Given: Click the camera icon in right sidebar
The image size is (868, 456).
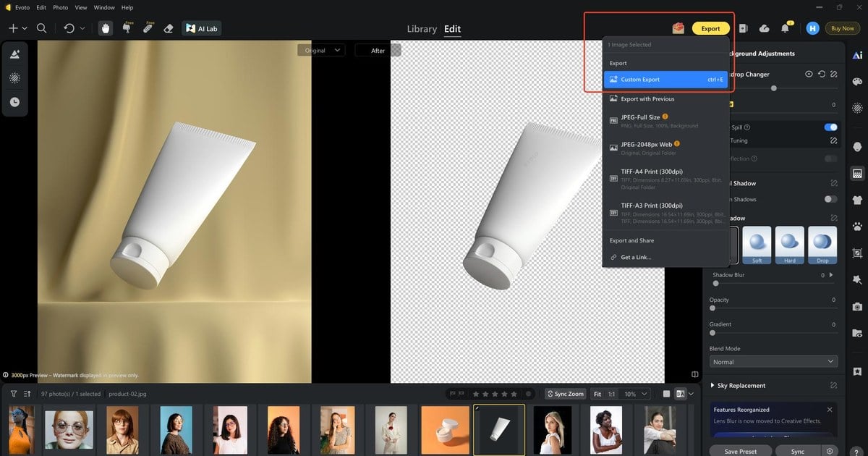Looking at the screenshot, I should tap(857, 306).
